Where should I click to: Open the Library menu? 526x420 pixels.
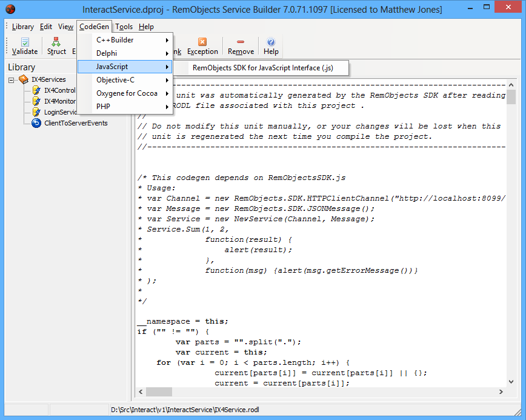pos(23,27)
